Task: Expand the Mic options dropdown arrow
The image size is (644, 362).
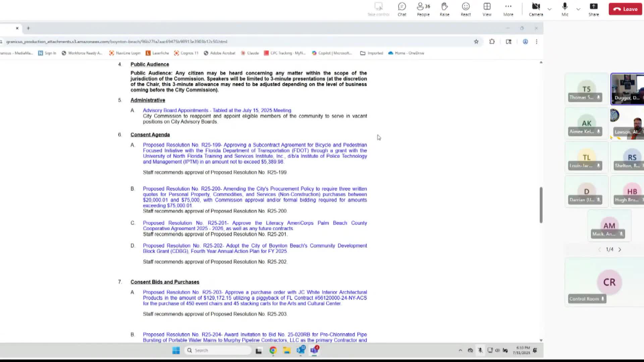Action: pos(578,9)
